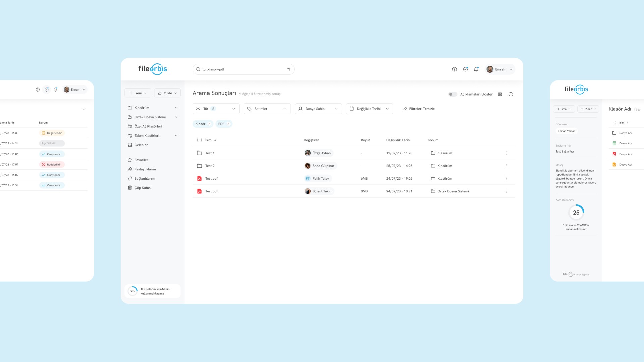
Task: Click the help question mark icon
Action: [454, 69]
